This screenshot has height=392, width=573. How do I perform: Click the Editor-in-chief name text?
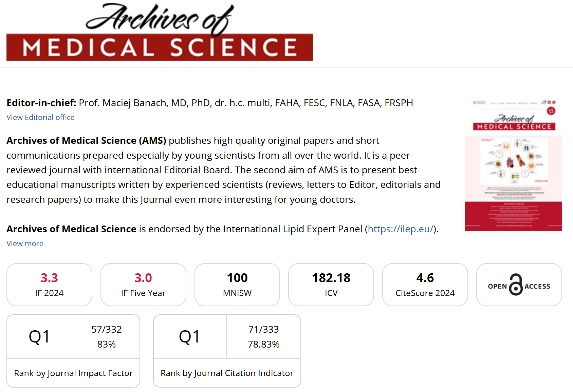click(x=246, y=103)
